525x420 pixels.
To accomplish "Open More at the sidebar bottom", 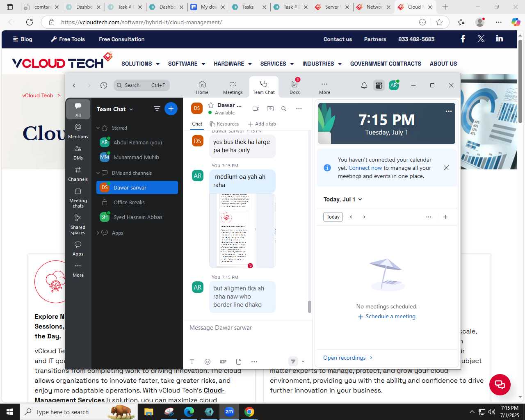I will pos(78,270).
